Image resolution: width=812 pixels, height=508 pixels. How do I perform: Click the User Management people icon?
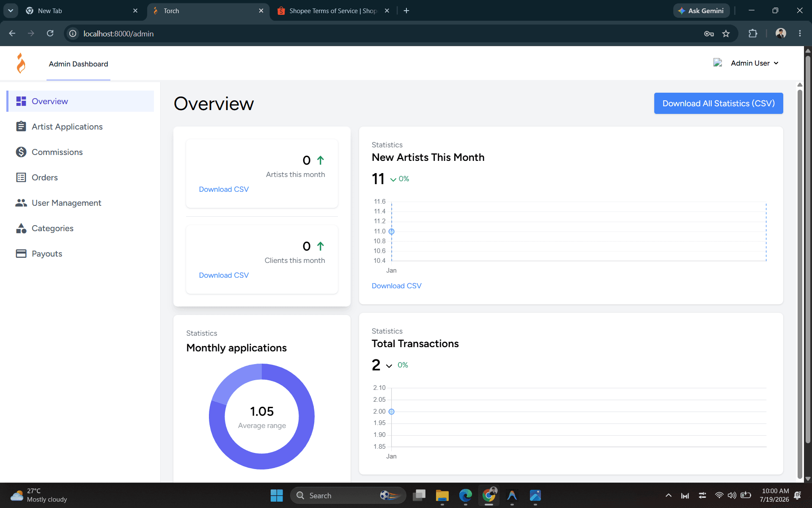(21, 203)
